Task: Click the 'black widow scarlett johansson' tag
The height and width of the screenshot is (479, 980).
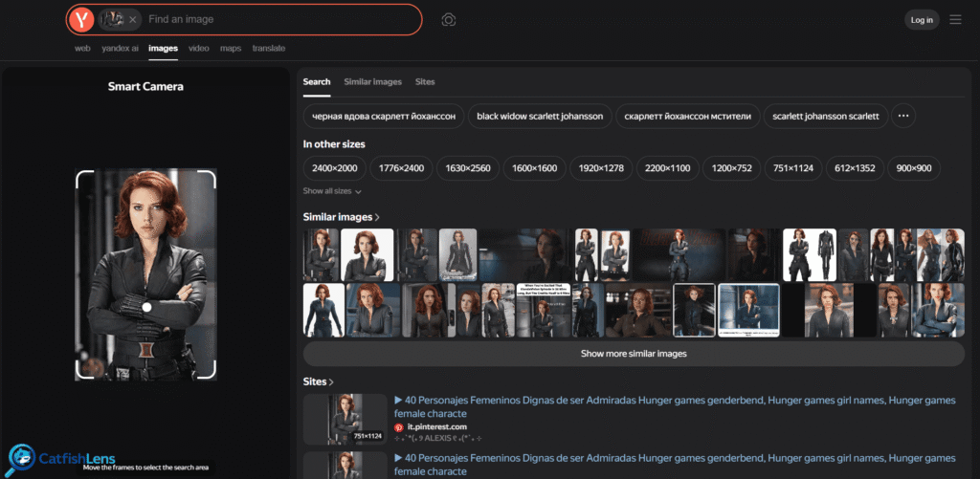Action: click(x=540, y=116)
